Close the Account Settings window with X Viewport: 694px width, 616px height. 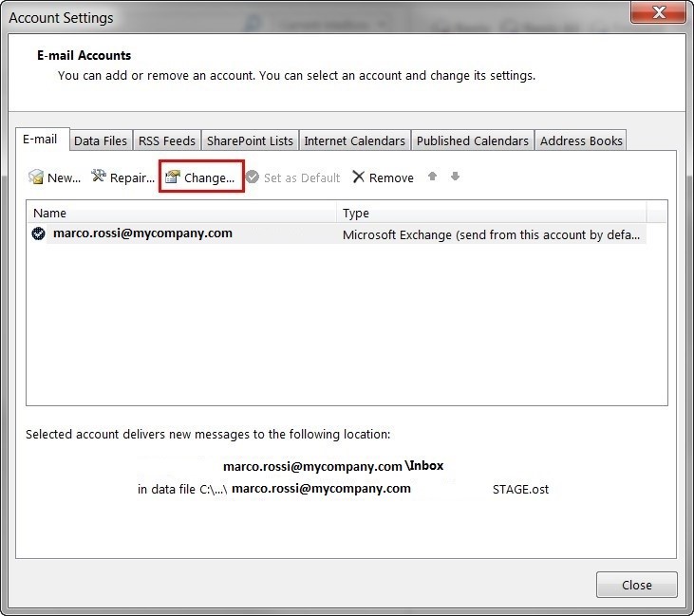pos(659,12)
